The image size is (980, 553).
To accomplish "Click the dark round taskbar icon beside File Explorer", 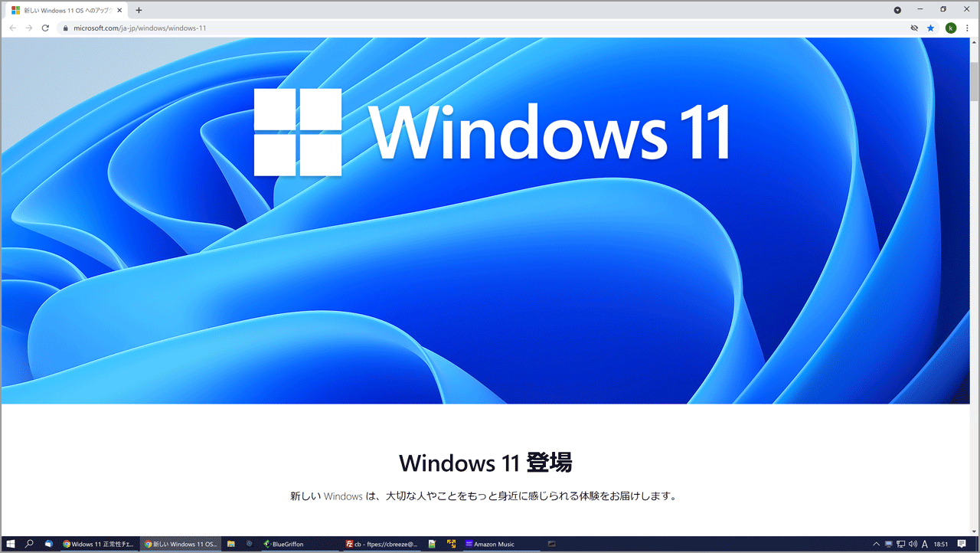I will [250, 544].
